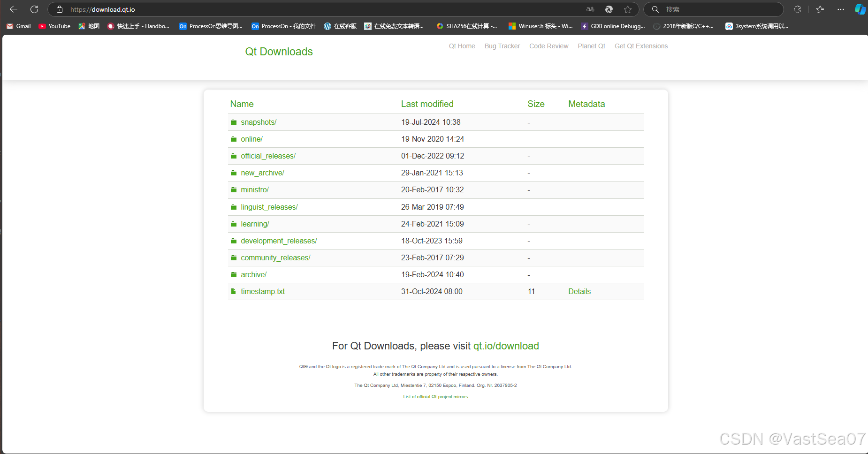Open Bug Tracker navigation link
Image resolution: width=868 pixels, height=454 pixels.
coord(502,46)
